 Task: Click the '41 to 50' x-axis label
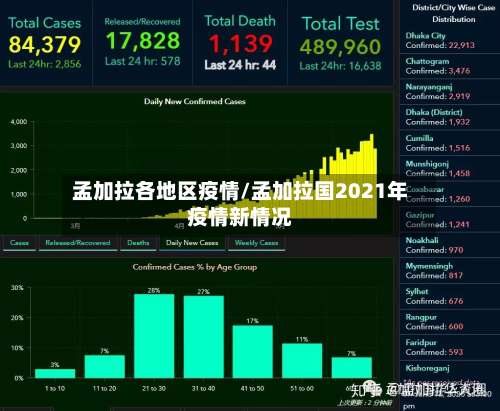[253, 388]
